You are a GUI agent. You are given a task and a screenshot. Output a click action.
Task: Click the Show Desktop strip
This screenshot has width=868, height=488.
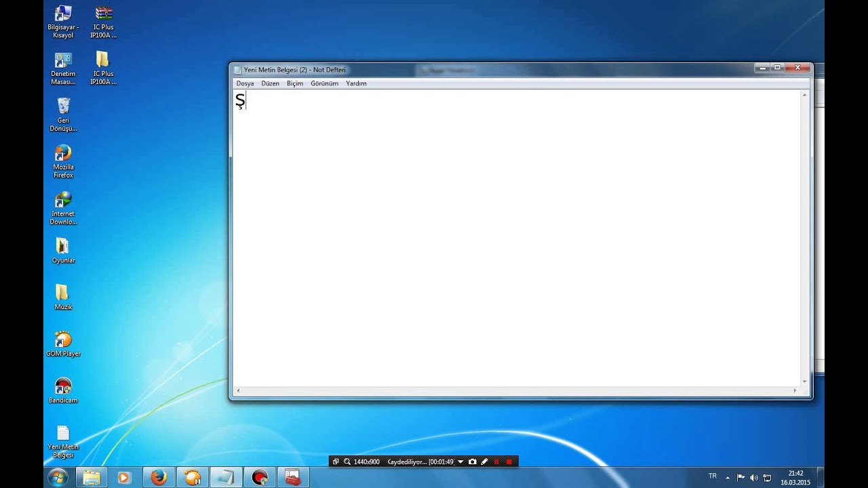(820, 478)
